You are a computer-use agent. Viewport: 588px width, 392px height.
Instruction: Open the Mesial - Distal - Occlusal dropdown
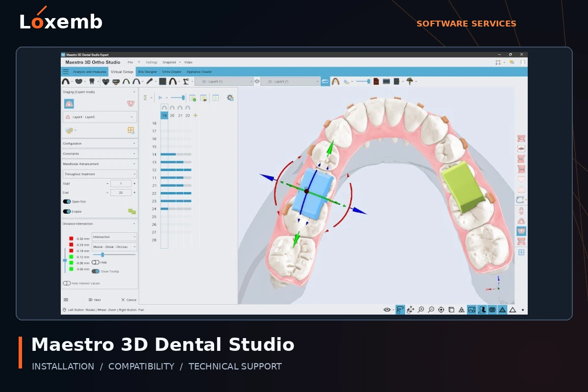point(114,247)
